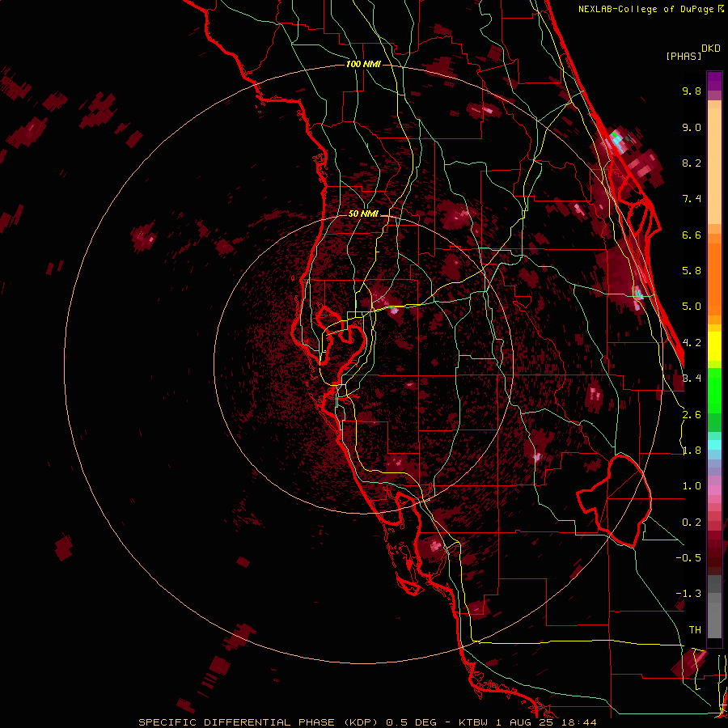728x728 pixels.
Task: Click the 8.2 legend value
Action: click(692, 163)
